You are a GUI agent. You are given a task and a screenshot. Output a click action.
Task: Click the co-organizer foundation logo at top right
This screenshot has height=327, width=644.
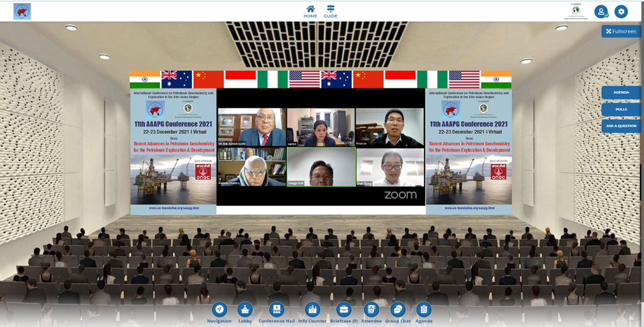pyautogui.click(x=576, y=12)
